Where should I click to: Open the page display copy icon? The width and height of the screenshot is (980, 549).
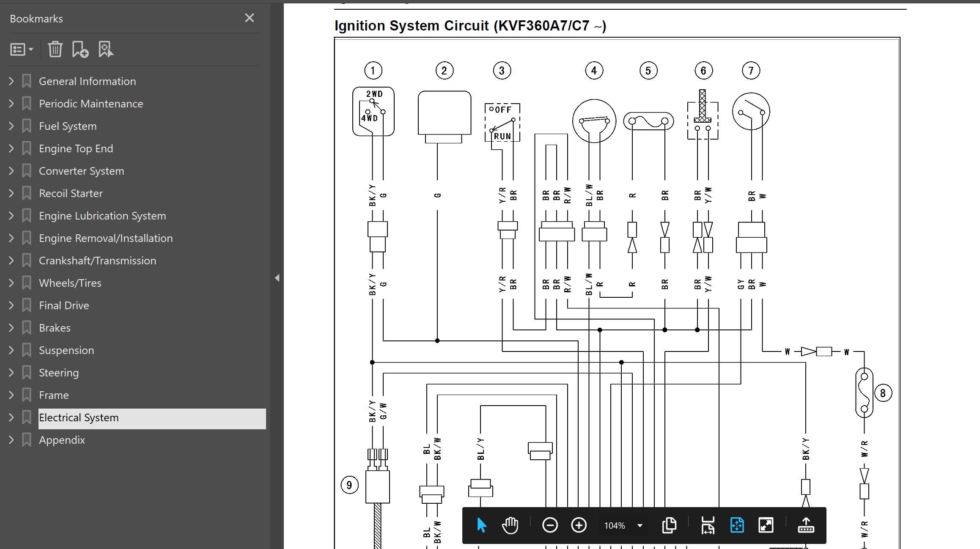[669, 525]
